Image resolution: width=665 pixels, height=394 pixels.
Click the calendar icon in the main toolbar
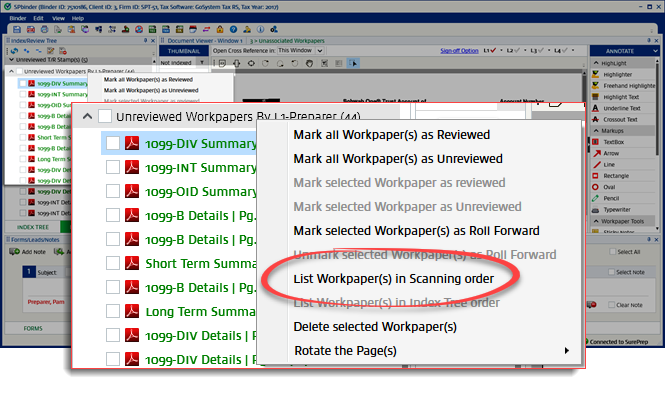tap(193, 29)
